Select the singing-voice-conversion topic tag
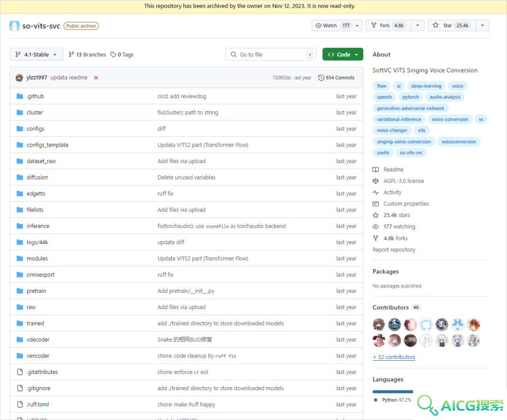Viewport: 507px width, 420px height. pos(404,142)
